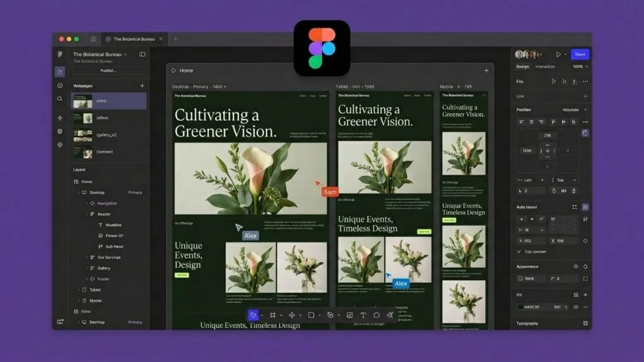This screenshot has height=362, width=644.
Task: Choose the Pen tool in toolbar
Action: pos(330,315)
